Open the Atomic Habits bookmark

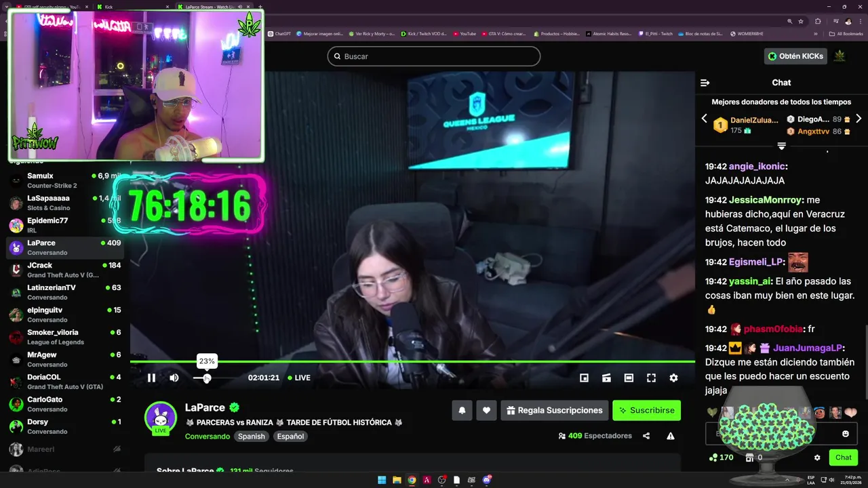608,33
